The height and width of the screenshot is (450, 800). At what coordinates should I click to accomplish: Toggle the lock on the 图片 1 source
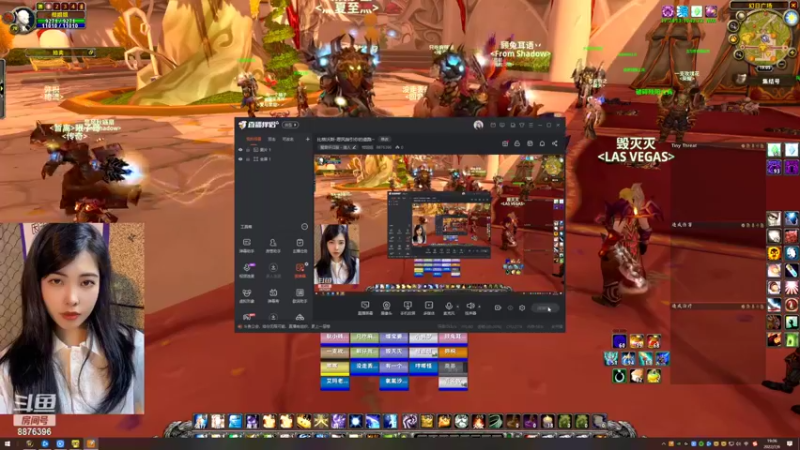tap(248, 150)
